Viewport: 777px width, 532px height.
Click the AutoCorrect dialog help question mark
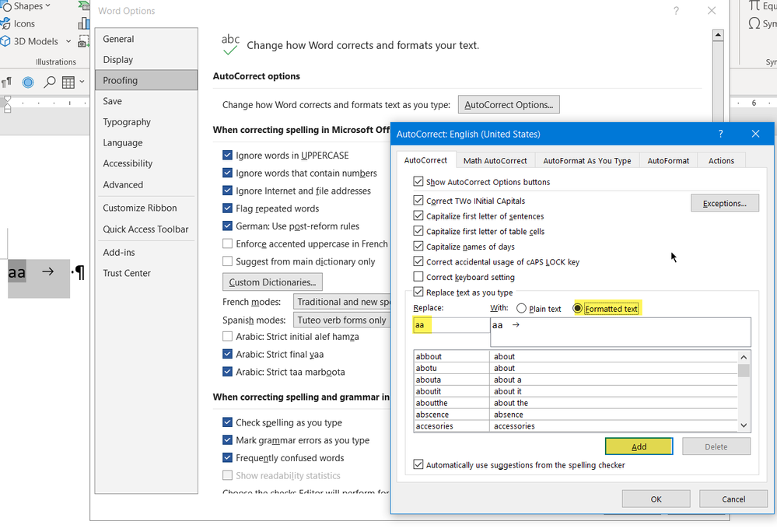point(720,134)
